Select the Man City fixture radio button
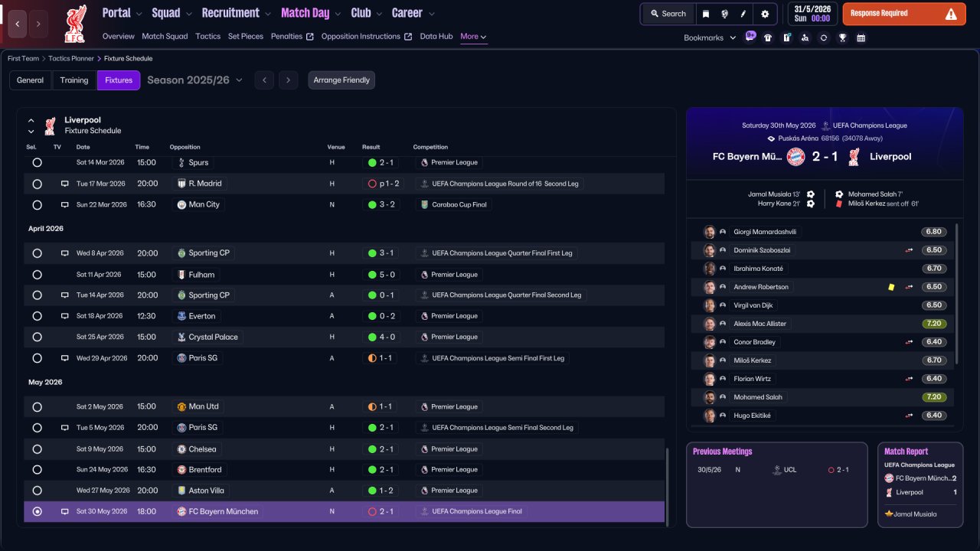The image size is (980, 551). point(37,204)
